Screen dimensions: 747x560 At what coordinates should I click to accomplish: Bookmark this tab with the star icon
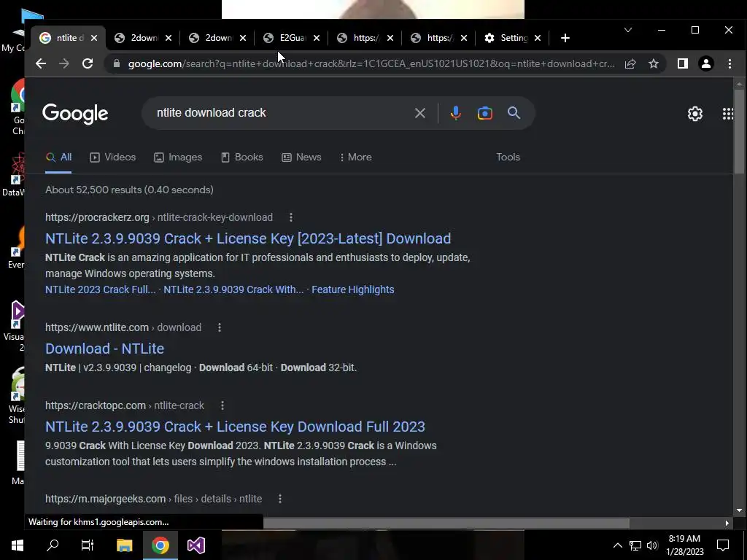pyautogui.click(x=654, y=64)
